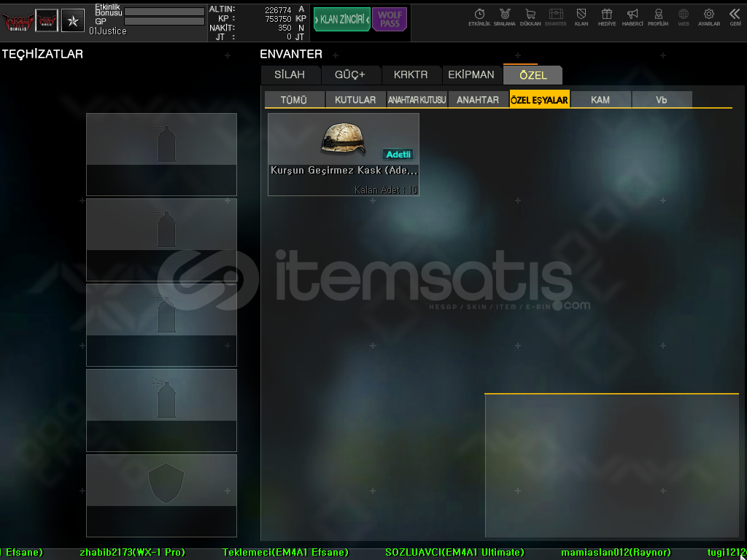The image size is (747, 560).
Task: Click the star rank badge icon
Action: 73,21
